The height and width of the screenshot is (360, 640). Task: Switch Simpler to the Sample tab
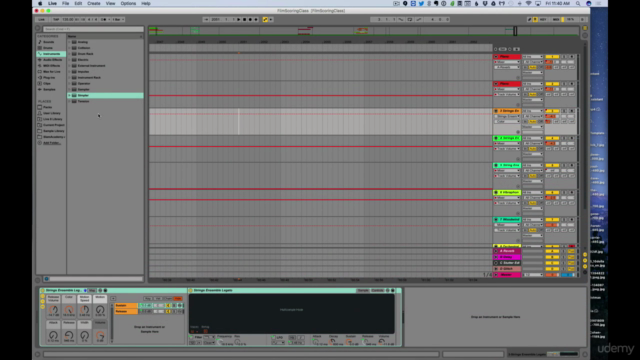pyautogui.click(x=362, y=291)
